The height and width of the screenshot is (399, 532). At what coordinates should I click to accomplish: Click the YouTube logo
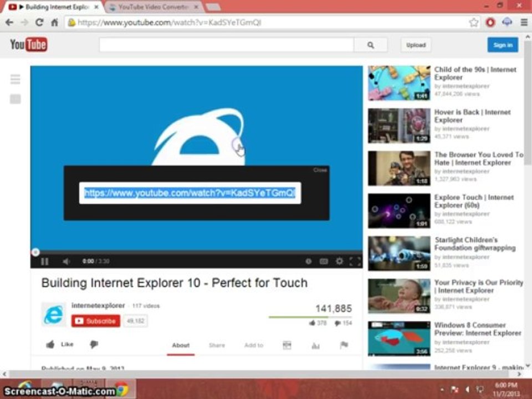pos(28,44)
